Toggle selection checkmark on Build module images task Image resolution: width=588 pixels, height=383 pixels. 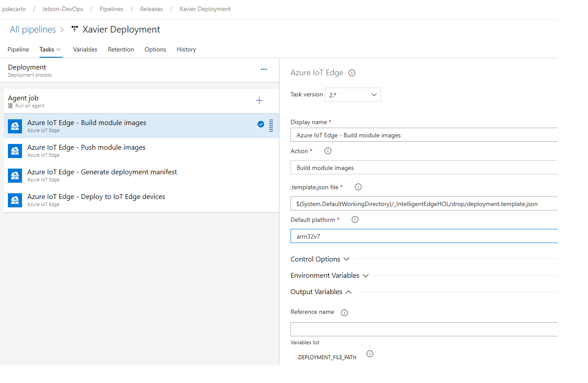(261, 124)
